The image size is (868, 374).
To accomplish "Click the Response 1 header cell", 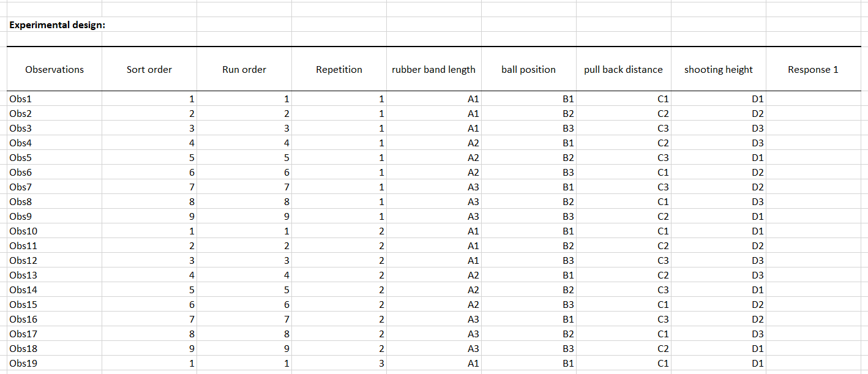I will point(813,69).
